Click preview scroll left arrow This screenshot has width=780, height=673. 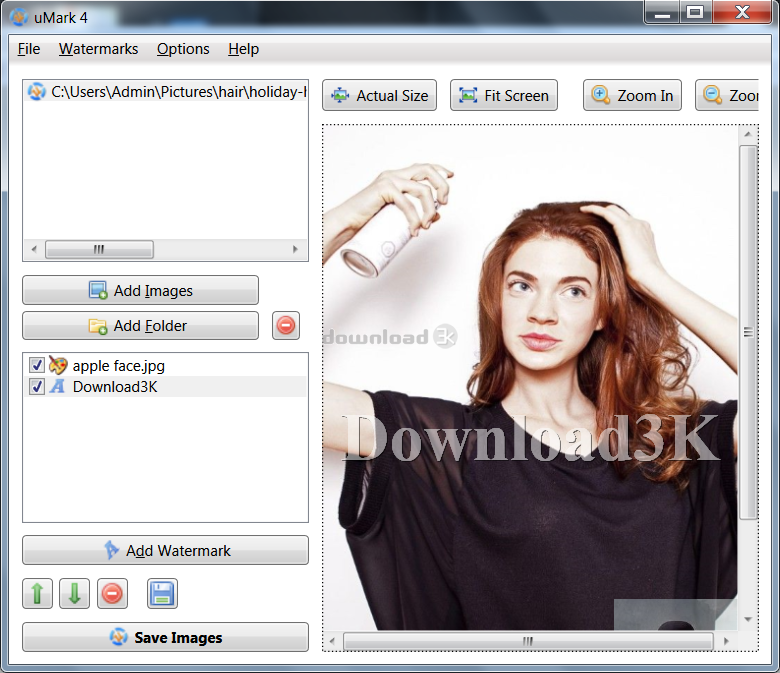tap(332, 641)
